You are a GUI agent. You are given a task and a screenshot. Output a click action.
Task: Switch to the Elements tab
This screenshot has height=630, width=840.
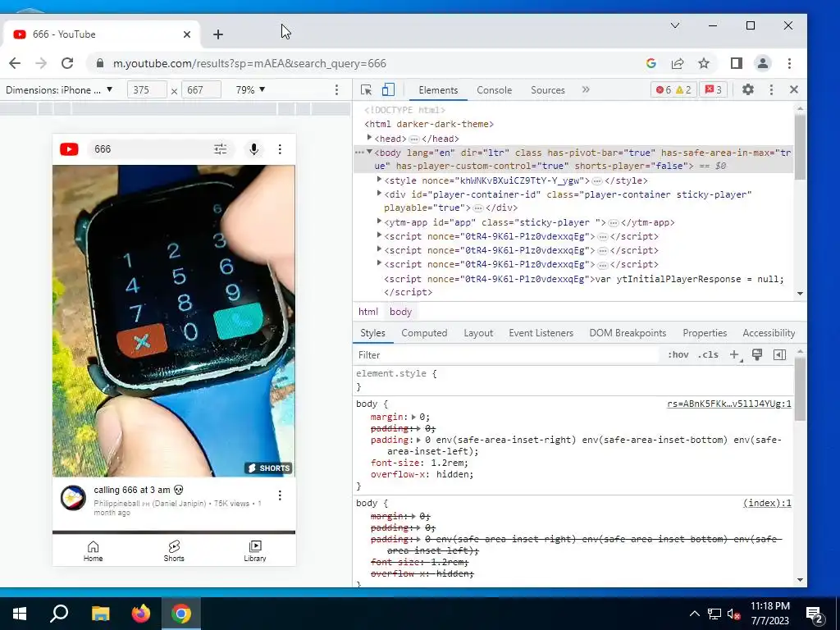[438, 90]
